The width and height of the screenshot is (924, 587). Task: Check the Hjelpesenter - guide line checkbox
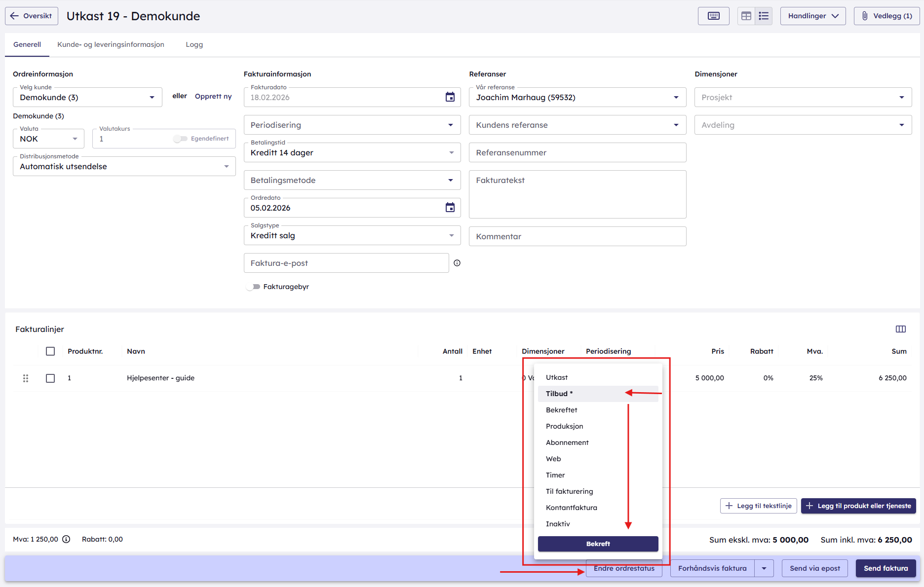pyautogui.click(x=50, y=378)
